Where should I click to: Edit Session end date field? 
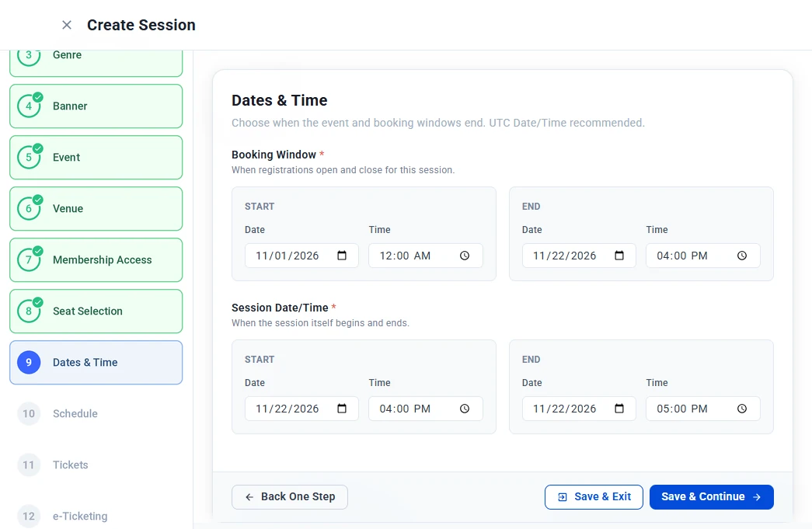[579, 409]
